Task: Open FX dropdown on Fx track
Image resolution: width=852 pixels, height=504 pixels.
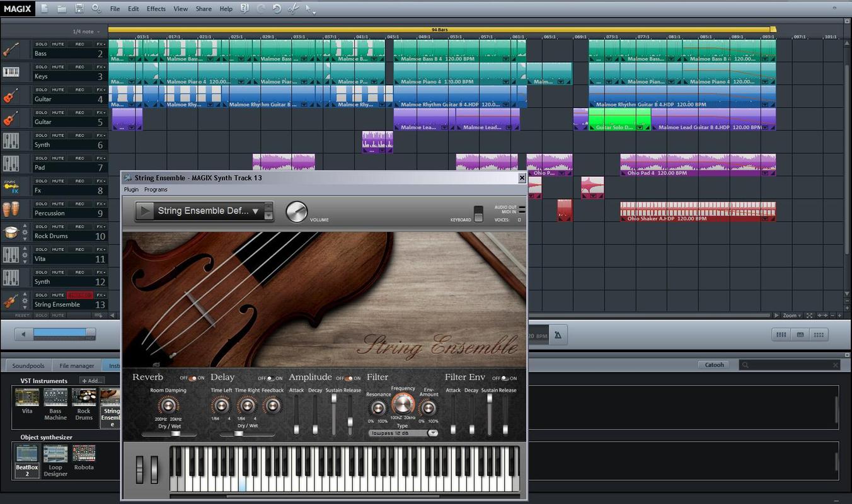Action: tap(100, 181)
